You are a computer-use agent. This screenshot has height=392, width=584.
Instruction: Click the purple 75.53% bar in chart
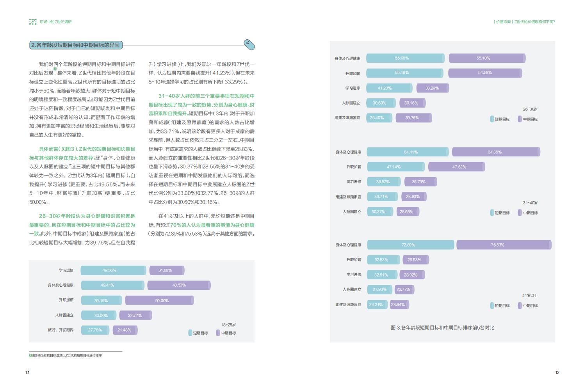coord(504,245)
